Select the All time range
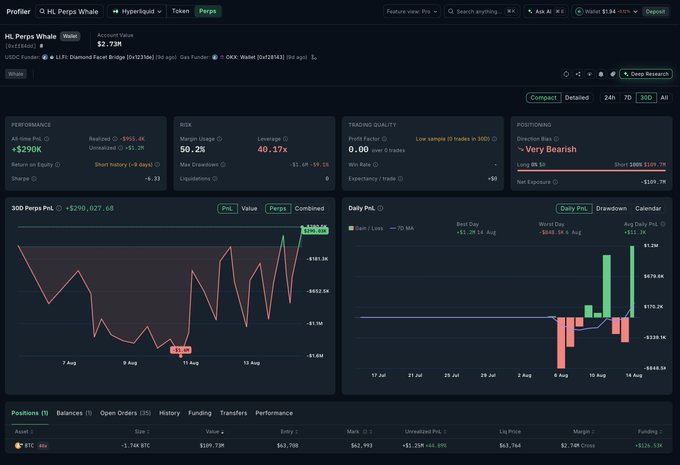The image size is (680, 465). (x=664, y=98)
